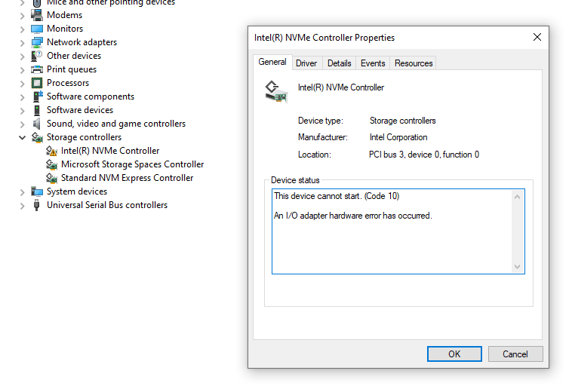Expand the System devices category

pos(22,192)
